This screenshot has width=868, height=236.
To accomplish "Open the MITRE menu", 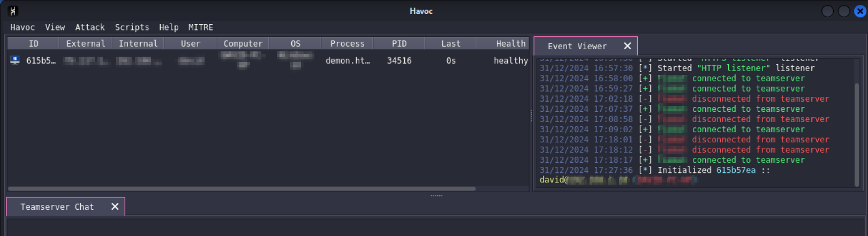I will click(201, 27).
